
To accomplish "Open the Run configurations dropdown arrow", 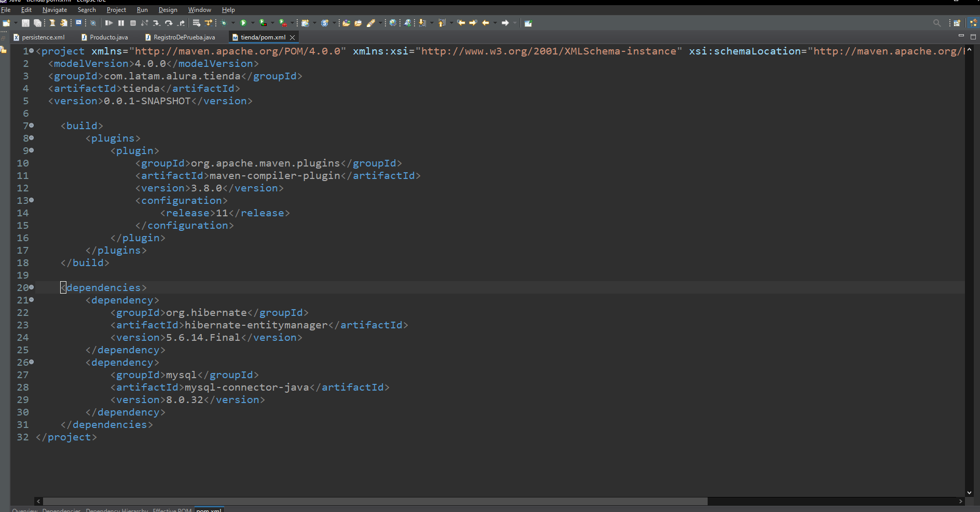I will tap(253, 23).
